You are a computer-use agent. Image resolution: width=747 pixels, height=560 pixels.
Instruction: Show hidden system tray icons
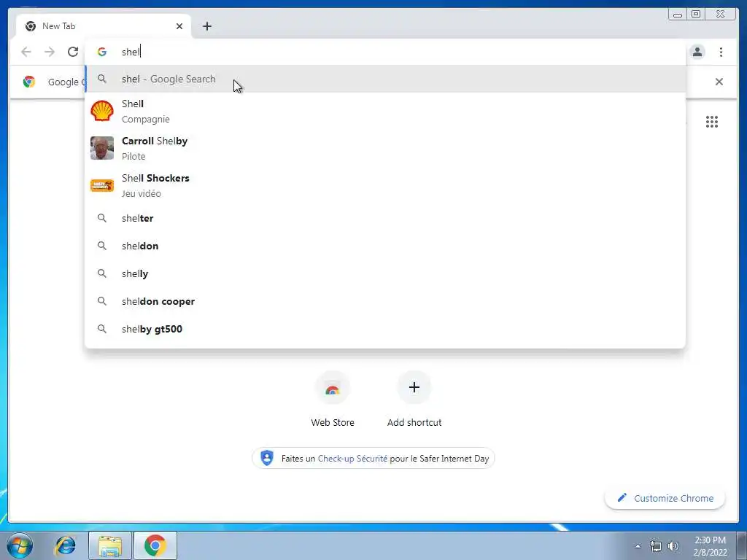pyautogui.click(x=638, y=546)
